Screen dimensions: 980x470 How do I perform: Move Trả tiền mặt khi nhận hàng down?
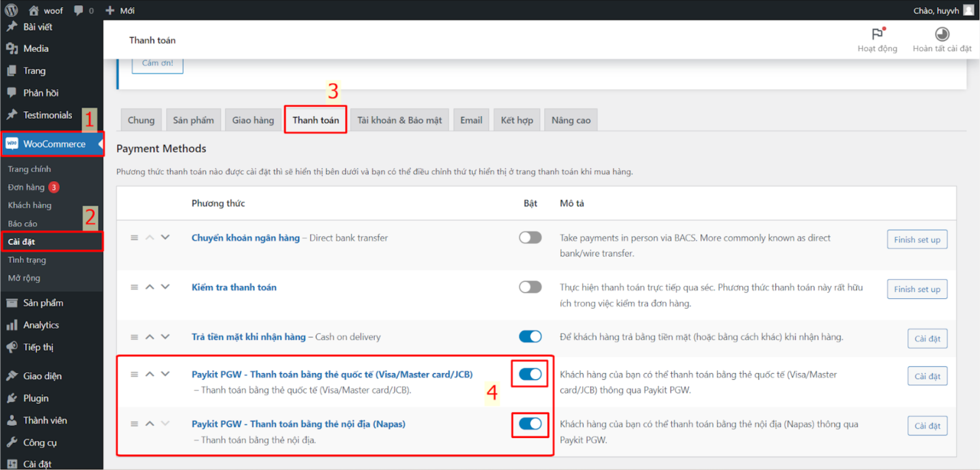click(165, 336)
